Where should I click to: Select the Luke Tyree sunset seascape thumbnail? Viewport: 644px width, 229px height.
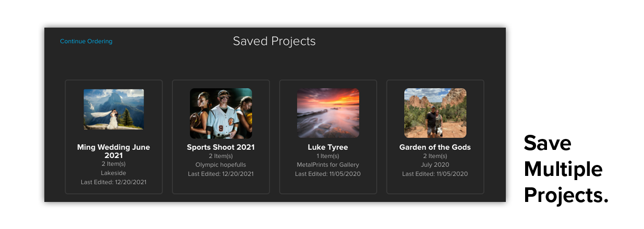328,113
